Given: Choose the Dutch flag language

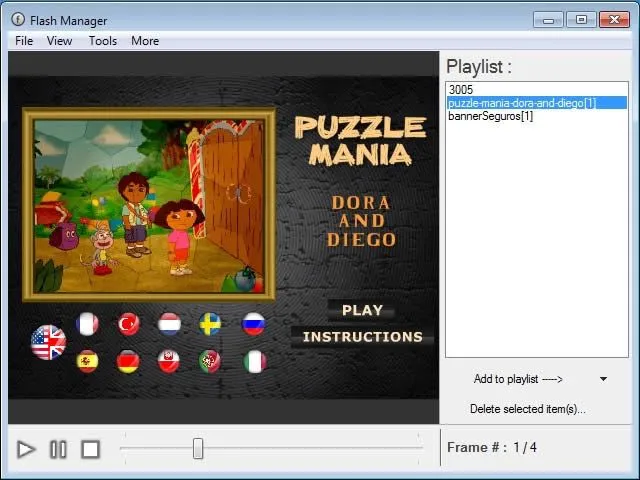Looking at the screenshot, I should tap(169, 324).
